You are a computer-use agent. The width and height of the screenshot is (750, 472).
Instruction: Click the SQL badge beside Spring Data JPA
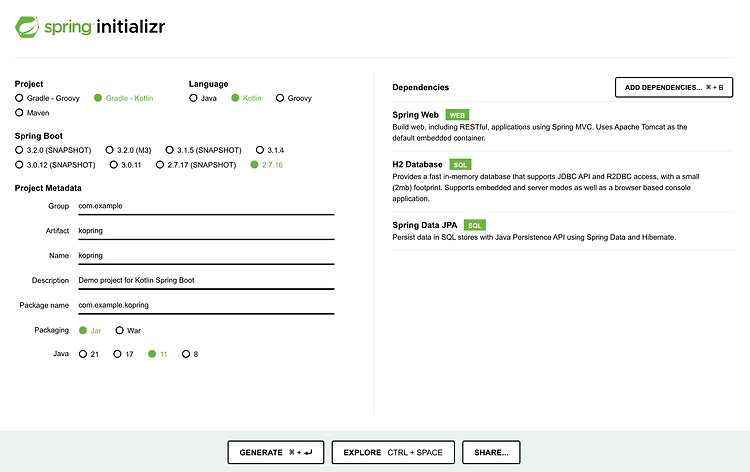[475, 225]
